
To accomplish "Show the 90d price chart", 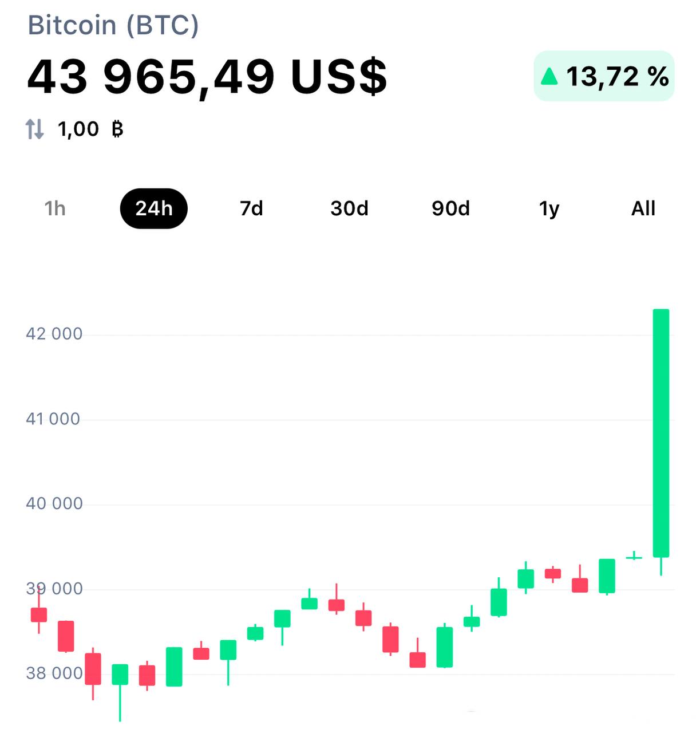I will 450,208.
